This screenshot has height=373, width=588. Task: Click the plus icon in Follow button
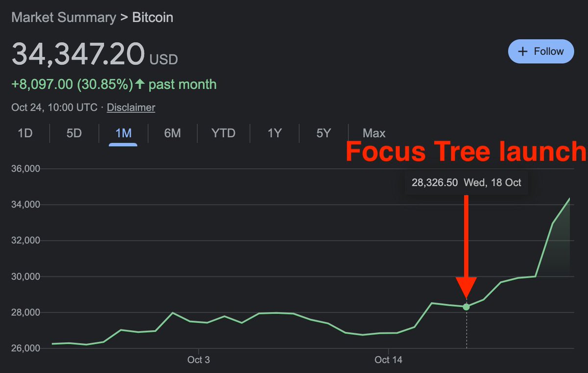click(x=523, y=51)
